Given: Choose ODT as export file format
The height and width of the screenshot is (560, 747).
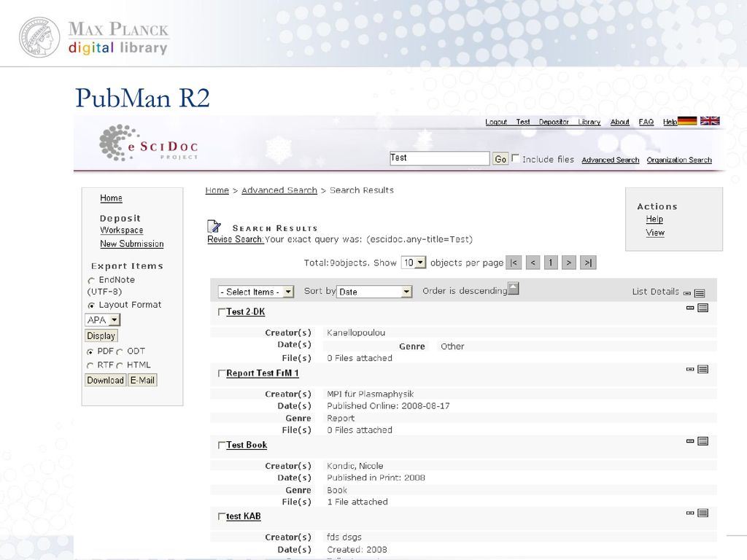Looking at the screenshot, I should tap(120, 352).
